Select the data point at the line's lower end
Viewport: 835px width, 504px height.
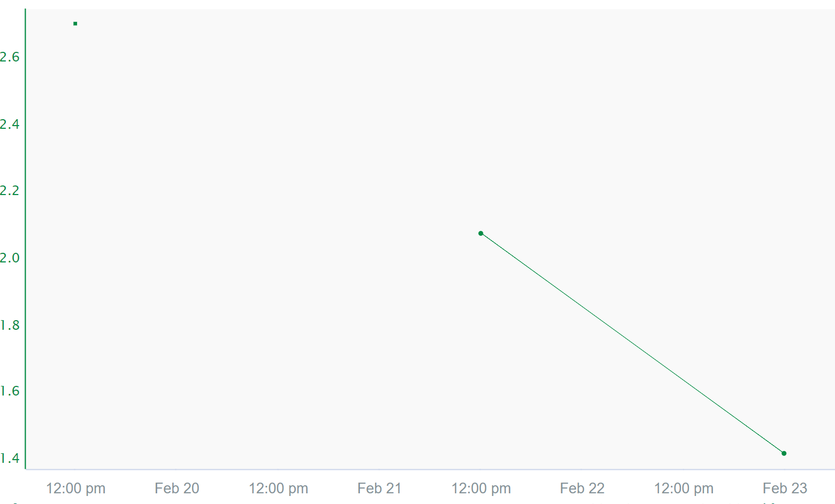tap(784, 453)
